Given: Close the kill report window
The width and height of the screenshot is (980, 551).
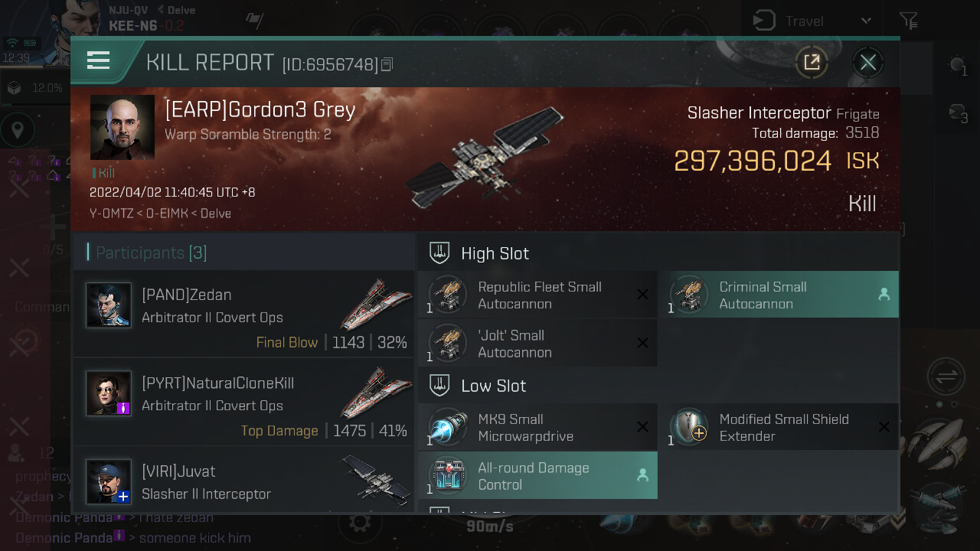Looking at the screenshot, I should (867, 62).
